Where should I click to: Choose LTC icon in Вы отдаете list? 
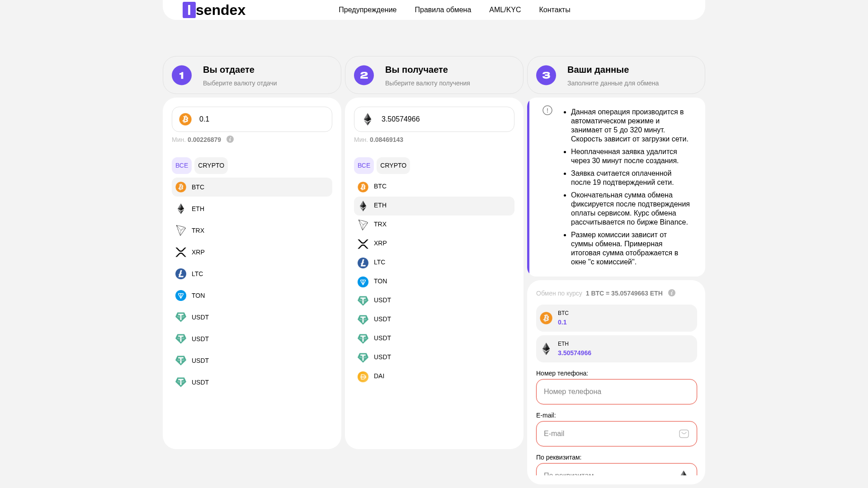181,274
